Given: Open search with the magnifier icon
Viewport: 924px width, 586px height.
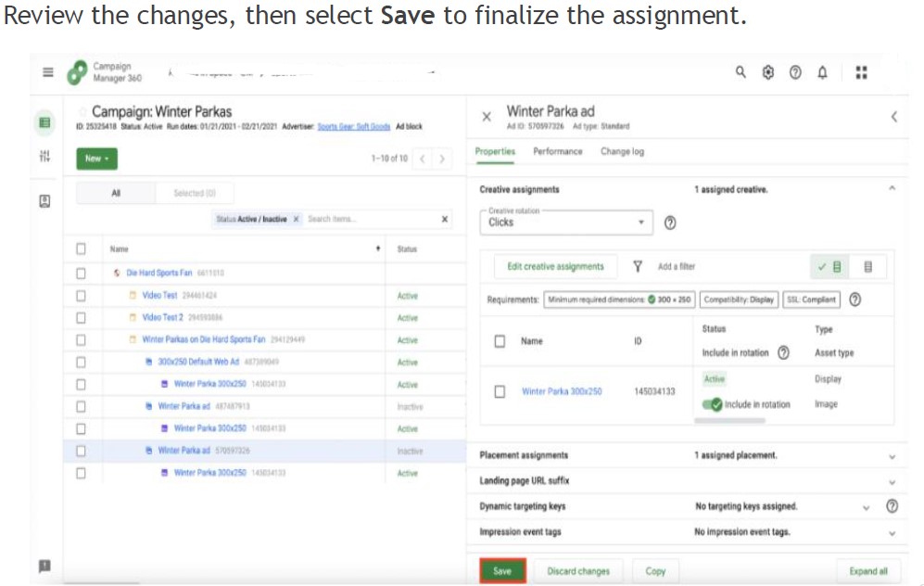Looking at the screenshot, I should coord(740,72).
